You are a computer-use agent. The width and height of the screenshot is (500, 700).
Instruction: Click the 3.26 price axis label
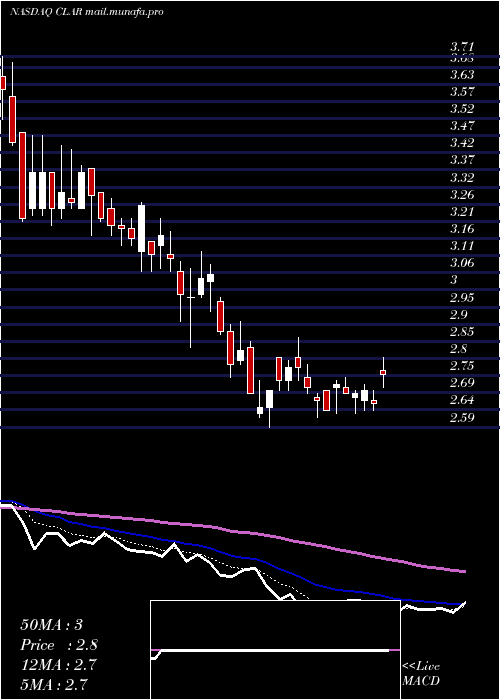[462, 195]
